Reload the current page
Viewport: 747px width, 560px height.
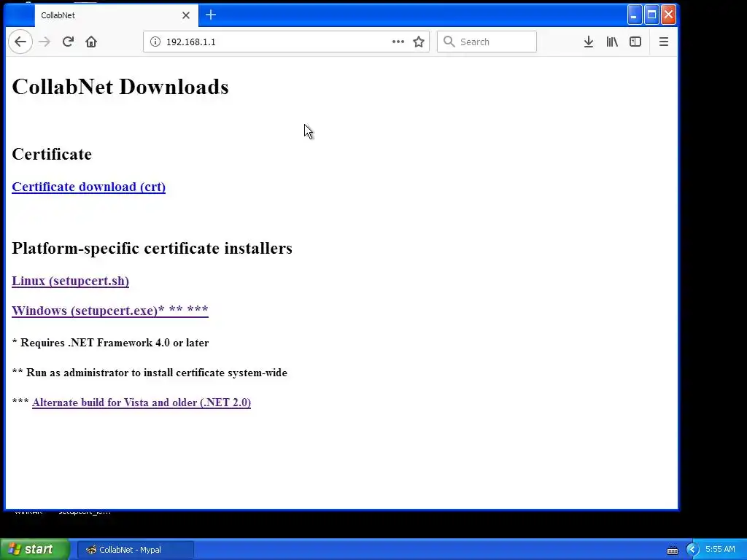68,42
